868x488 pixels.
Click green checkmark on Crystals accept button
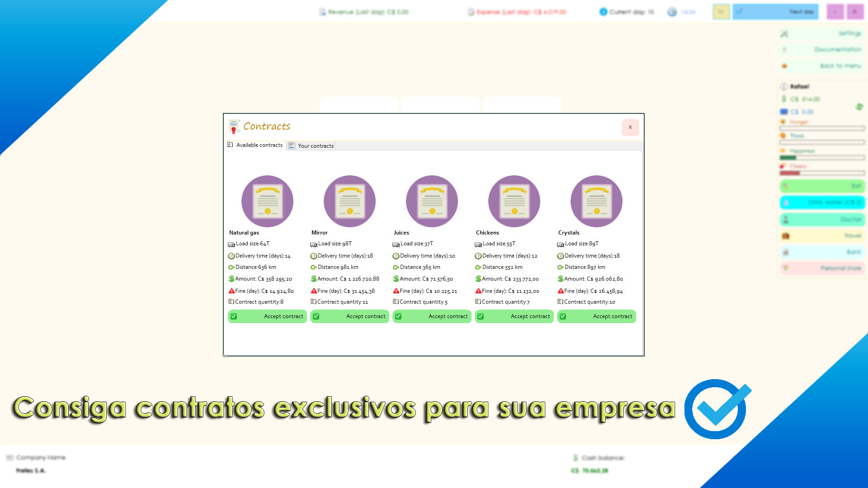coord(563,316)
